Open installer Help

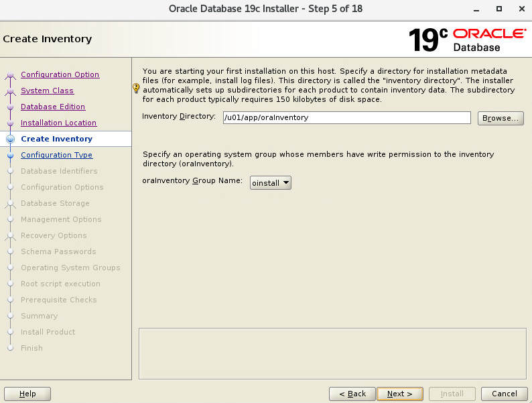[27, 394]
